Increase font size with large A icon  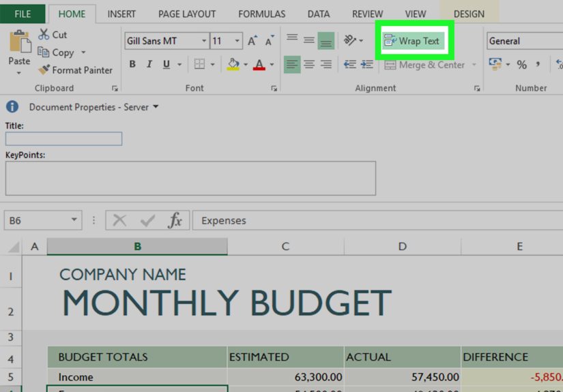point(252,41)
